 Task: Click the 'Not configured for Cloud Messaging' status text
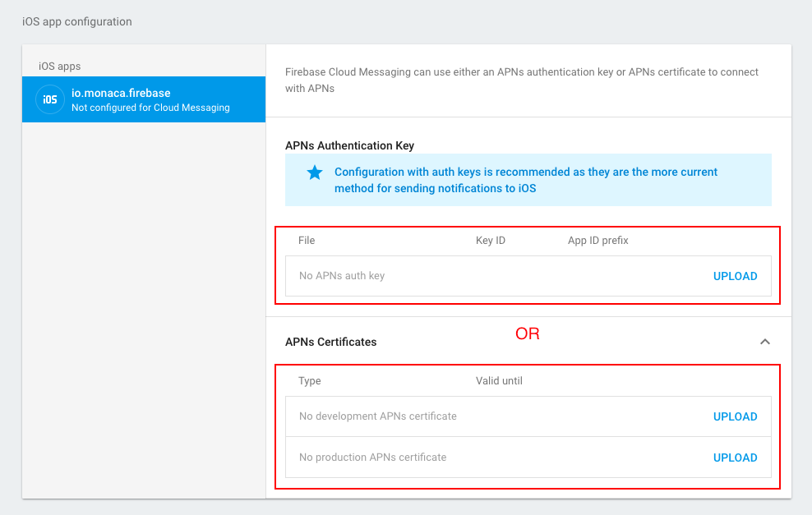tap(150, 108)
